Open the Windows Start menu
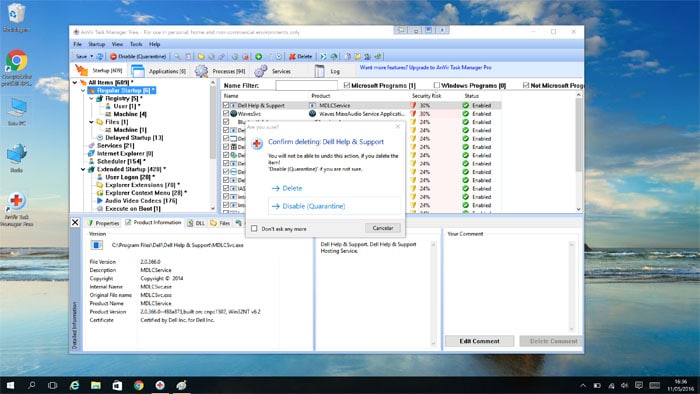700x394 pixels. (10, 385)
